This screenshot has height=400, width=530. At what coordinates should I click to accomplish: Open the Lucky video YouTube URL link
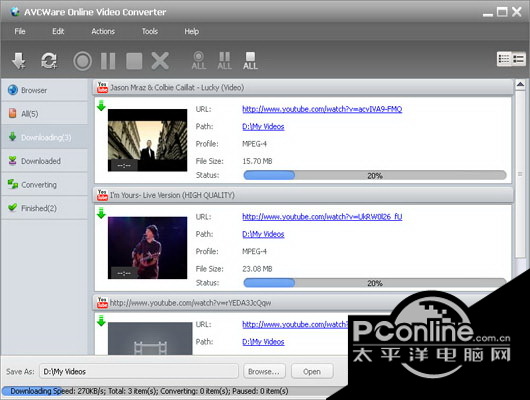pos(322,109)
